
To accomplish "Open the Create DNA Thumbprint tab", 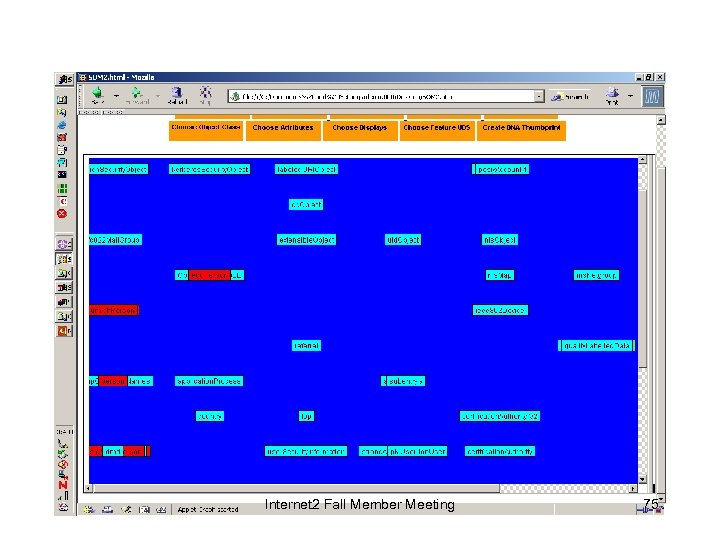I will tap(521, 130).
